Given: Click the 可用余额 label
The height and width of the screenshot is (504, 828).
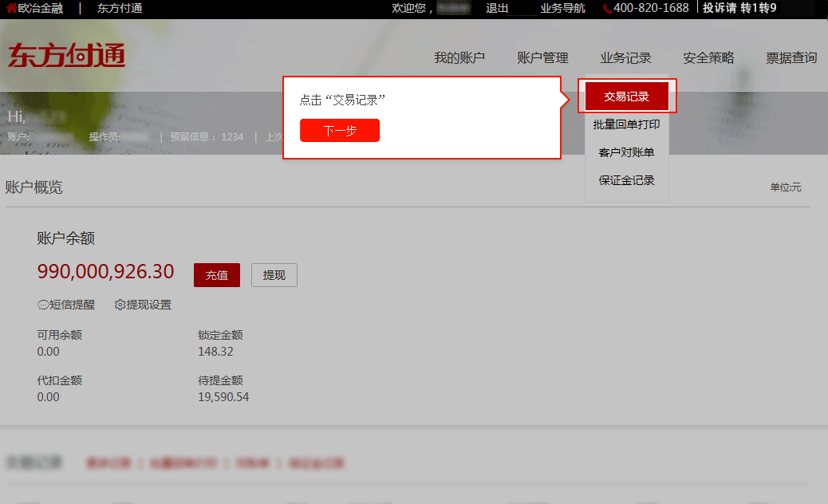Looking at the screenshot, I should (60, 335).
